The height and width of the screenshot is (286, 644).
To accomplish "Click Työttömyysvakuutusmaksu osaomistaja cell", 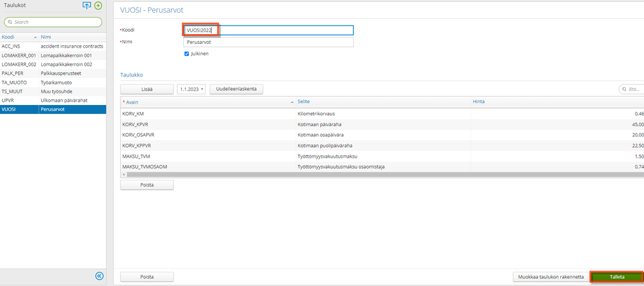I will [383, 167].
